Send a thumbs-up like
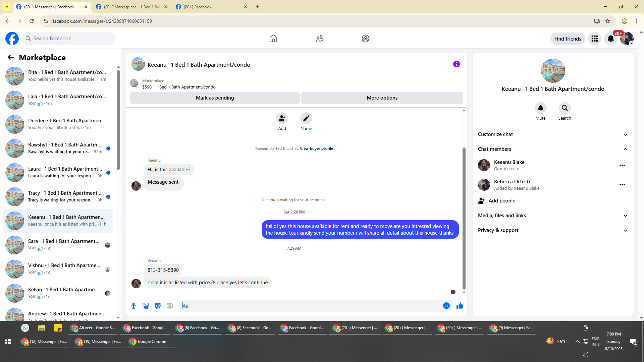 click(460, 306)
